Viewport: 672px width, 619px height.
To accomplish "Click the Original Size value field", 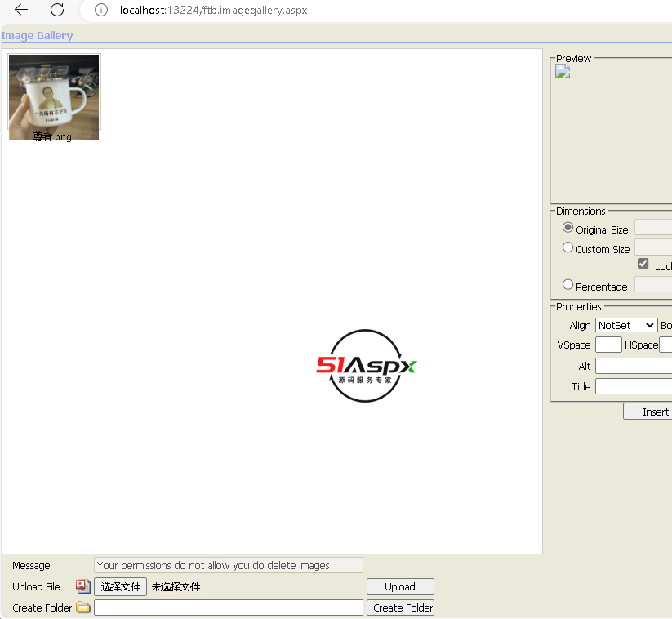I will coord(653,227).
